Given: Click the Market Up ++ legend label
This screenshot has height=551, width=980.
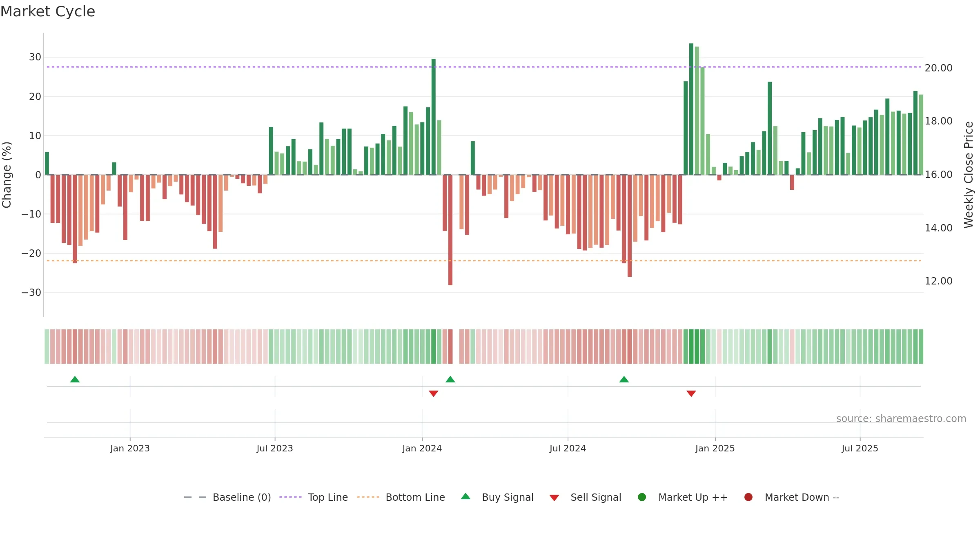Looking at the screenshot, I should click(x=693, y=497).
